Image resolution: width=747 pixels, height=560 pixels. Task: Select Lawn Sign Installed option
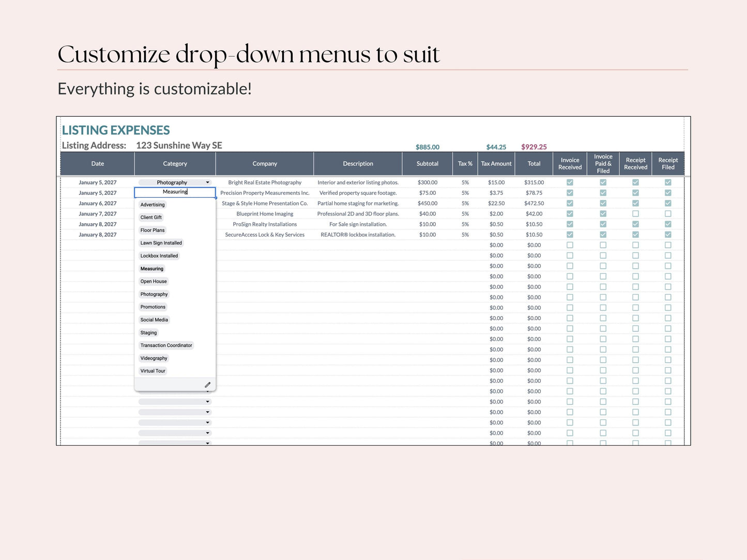(161, 243)
